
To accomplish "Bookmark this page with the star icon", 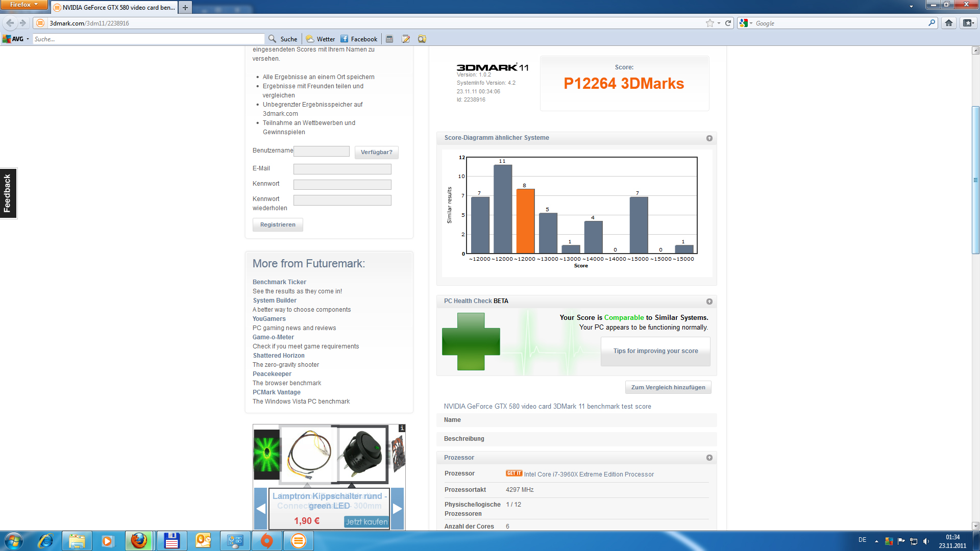I will [x=709, y=23].
